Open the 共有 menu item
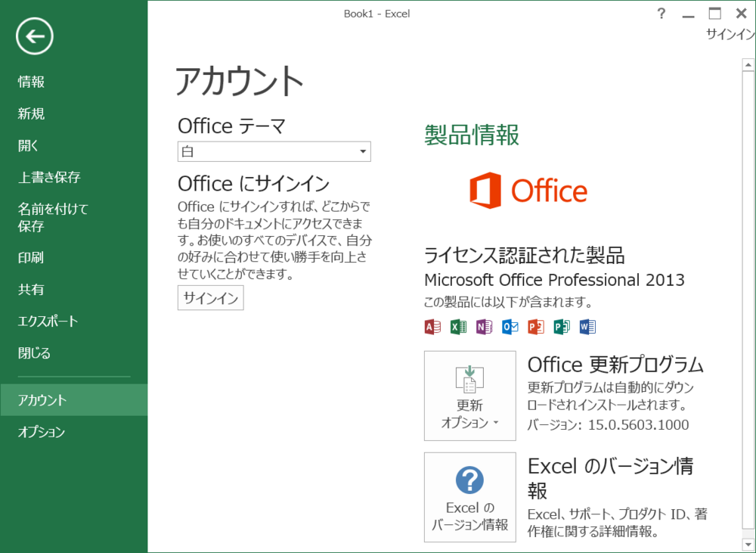This screenshot has width=756, height=553. 31,289
